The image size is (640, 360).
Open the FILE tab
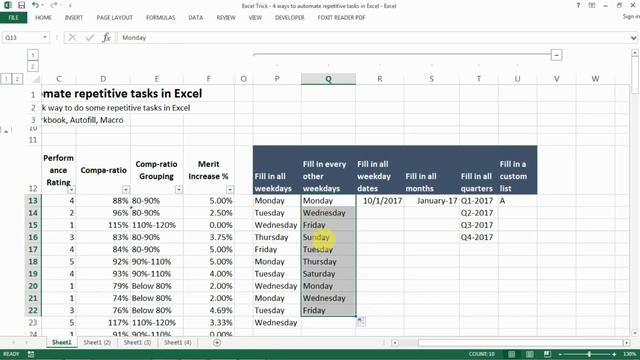click(13, 18)
